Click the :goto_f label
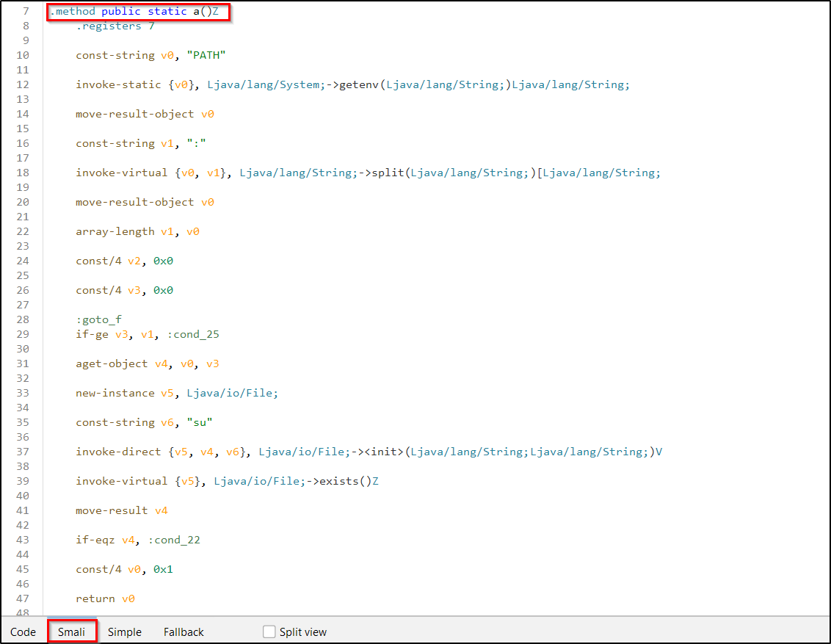Viewport: 831px width, 644px height. click(98, 320)
